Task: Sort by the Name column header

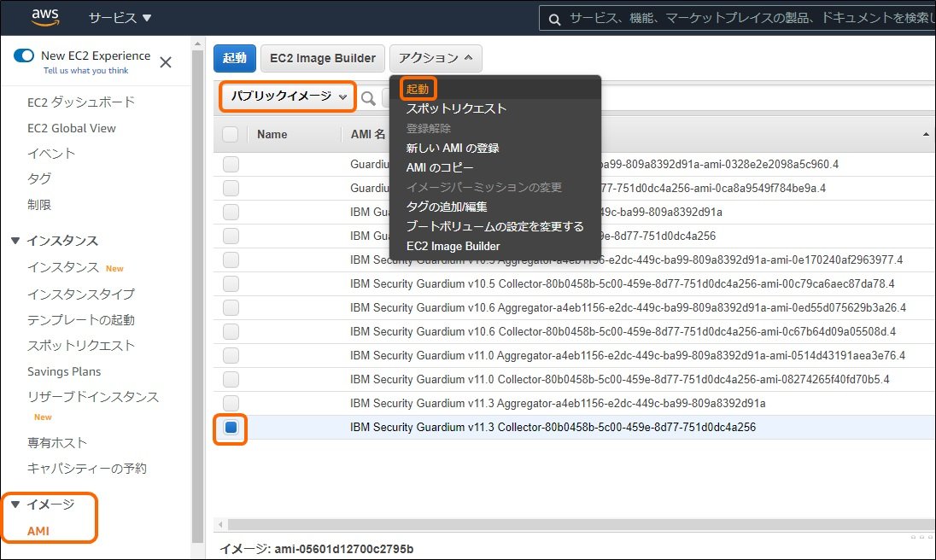Action: [x=272, y=134]
